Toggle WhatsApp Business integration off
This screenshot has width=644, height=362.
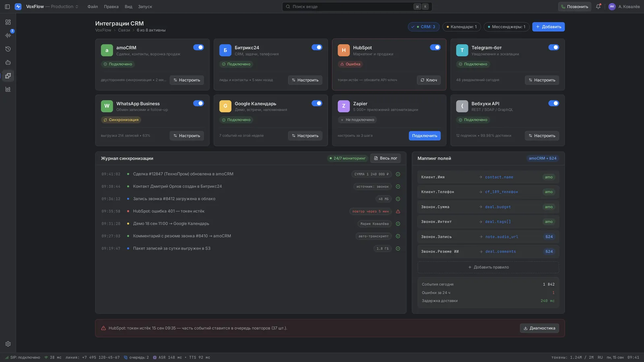198,103
